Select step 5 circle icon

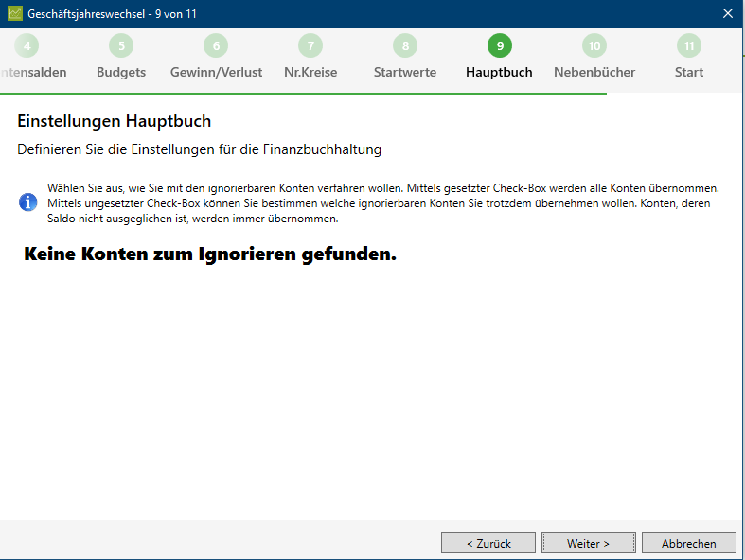(x=121, y=45)
